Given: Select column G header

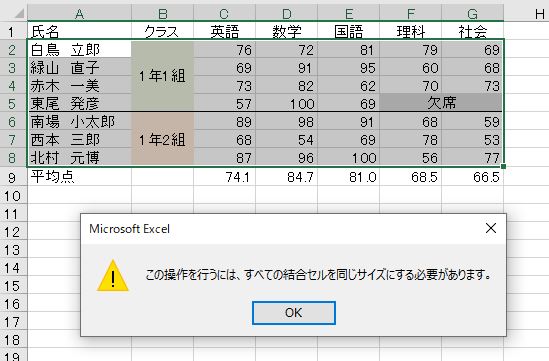Looking at the screenshot, I should click(x=472, y=14).
